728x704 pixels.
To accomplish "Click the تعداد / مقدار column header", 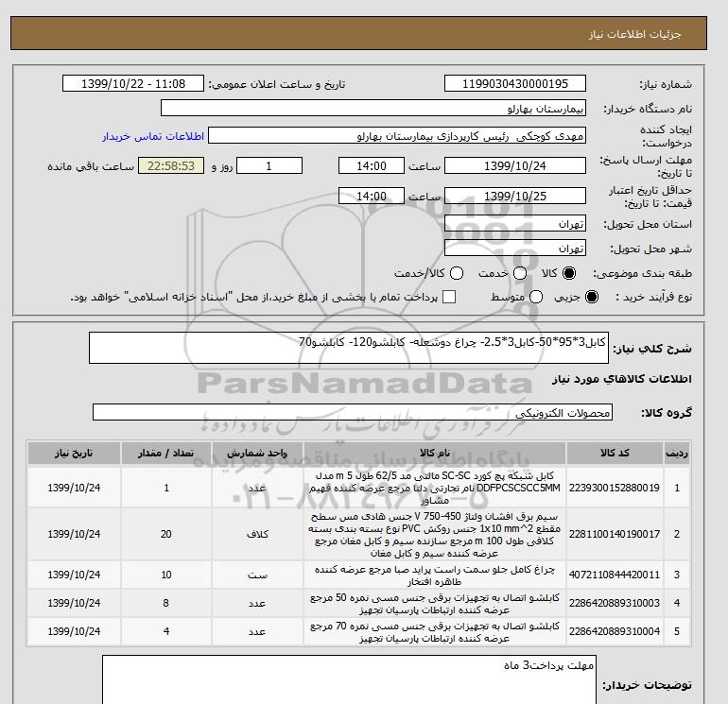I will 165,453.
